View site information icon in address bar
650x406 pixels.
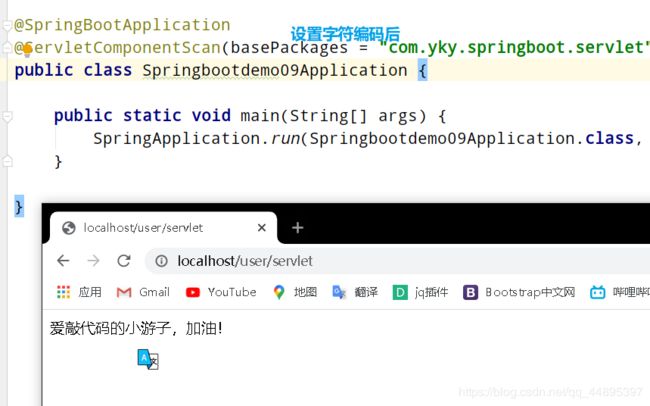[161, 261]
